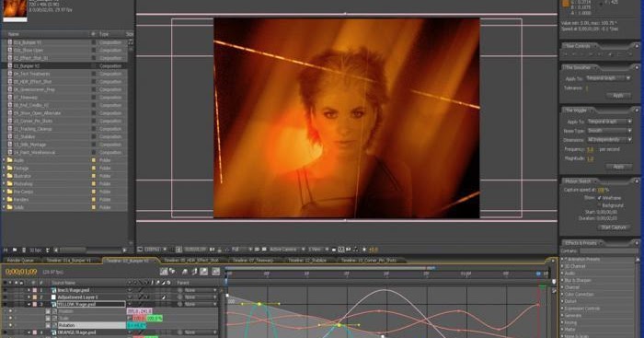
Task: Click the YELLOW/Rage.psd layer file icon
Action: click(x=53, y=304)
